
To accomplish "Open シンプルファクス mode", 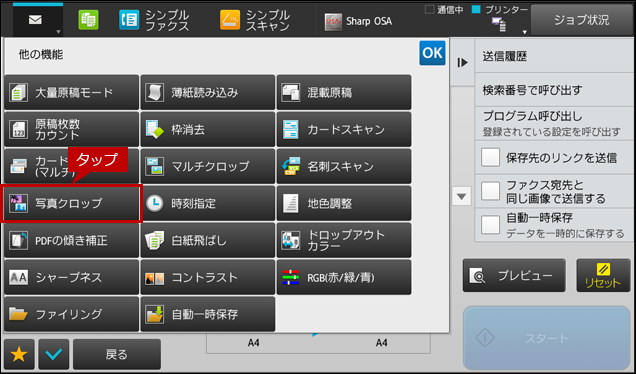I will tap(155, 20).
